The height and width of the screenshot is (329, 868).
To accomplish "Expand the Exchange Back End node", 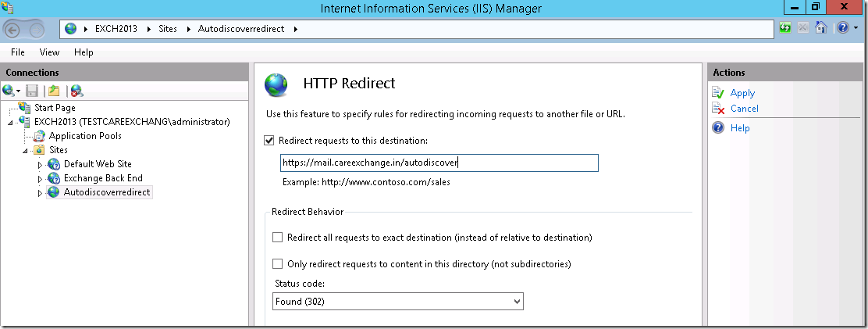I will (40, 179).
